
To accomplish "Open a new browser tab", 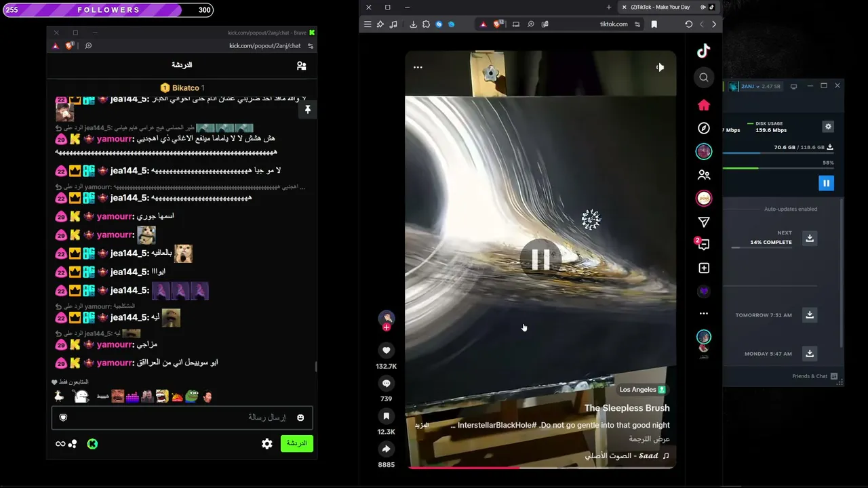I will tap(608, 7).
